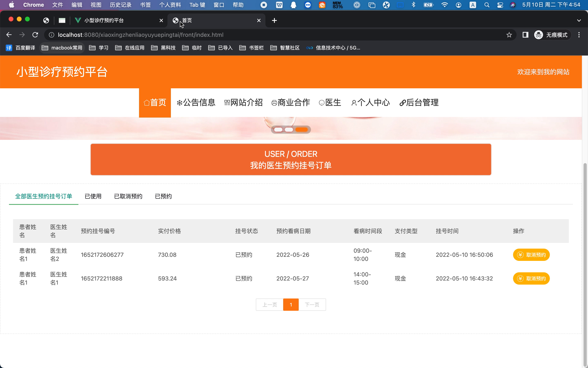Switch to the 小型诊疗预约平台 tab

pos(119,20)
